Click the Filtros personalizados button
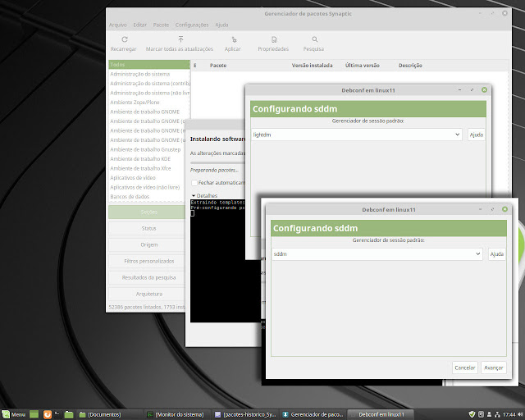The width and height of the screenshot is (525, 420). coord(147,261)
